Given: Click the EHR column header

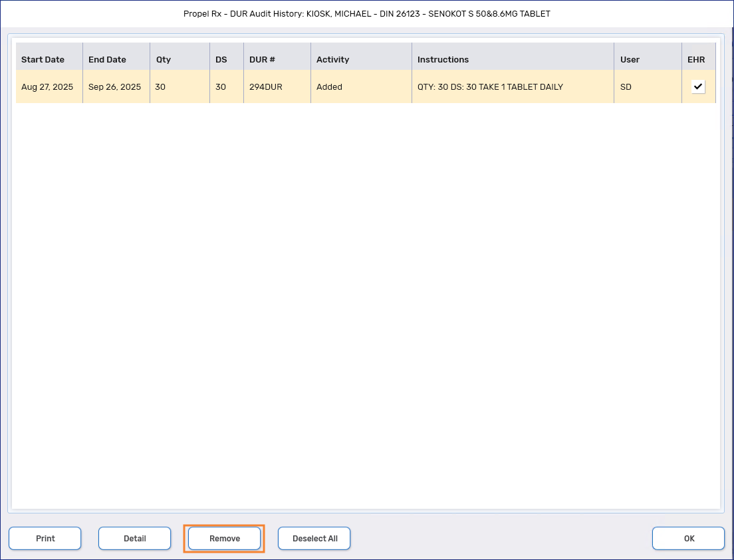Looking at the screenshot, I should (x=696, y=59).
